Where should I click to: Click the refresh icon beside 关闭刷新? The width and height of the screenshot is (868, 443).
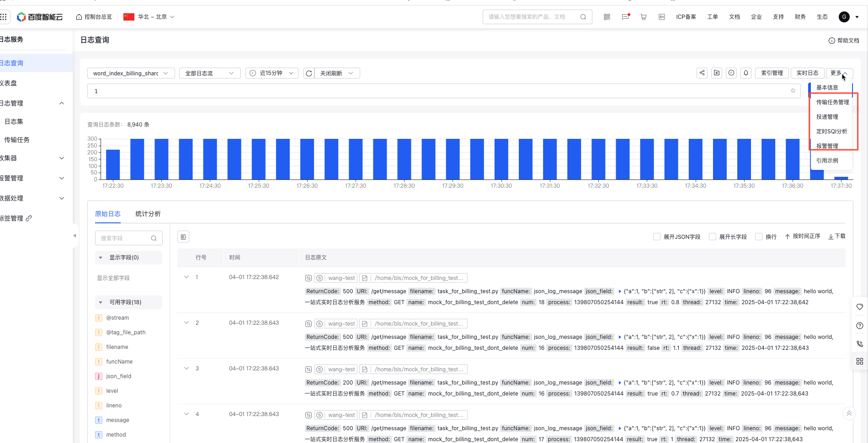pos(309,73)
